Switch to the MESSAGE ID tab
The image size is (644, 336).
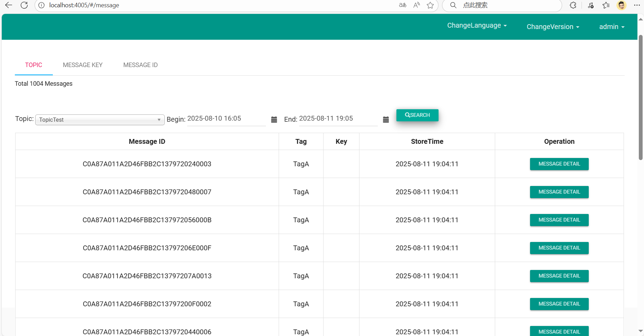click(x=140, y=65)
